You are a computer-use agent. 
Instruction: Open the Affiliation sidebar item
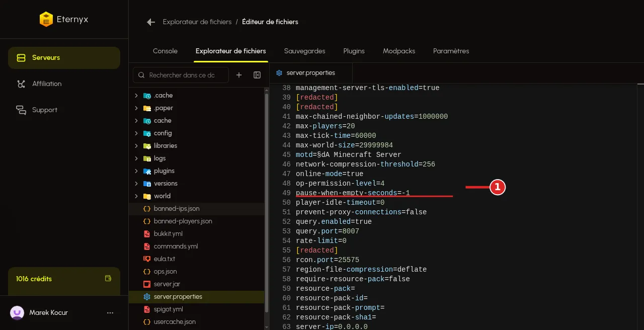(x=64, y=84)
